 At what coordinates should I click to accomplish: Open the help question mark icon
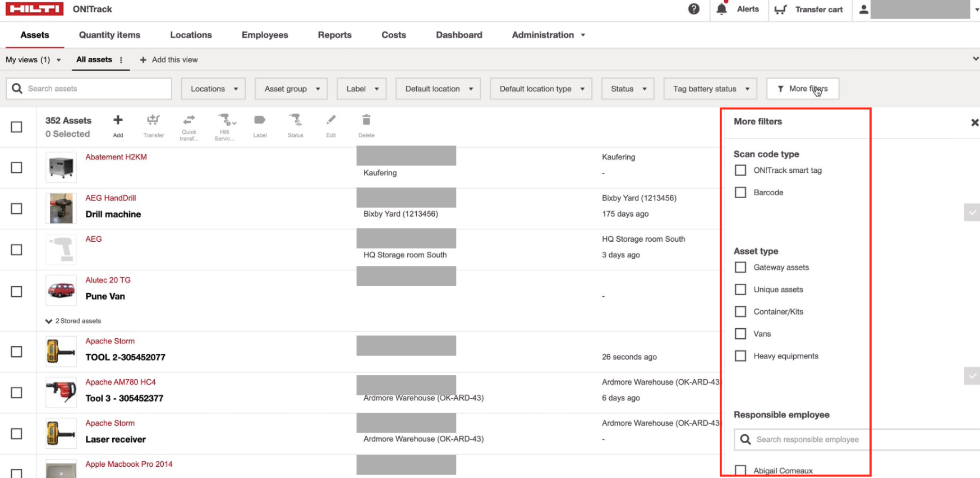tap(694, 9)
